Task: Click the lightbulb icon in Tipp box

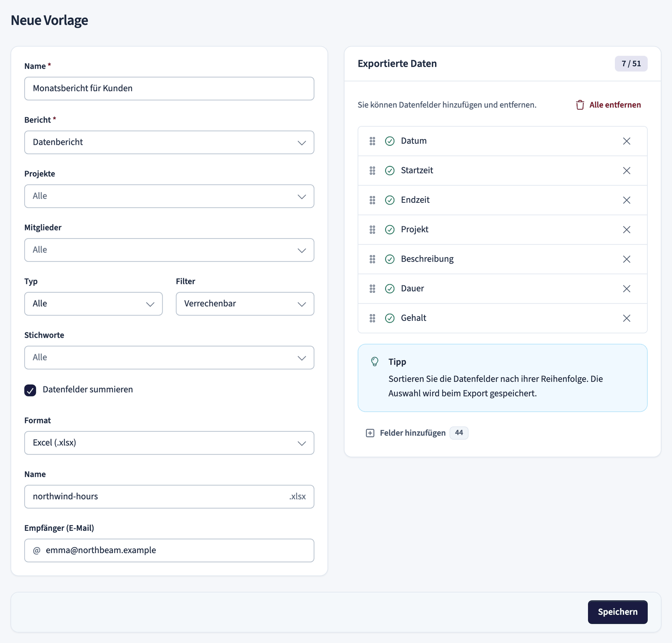Action: [375, 362]
